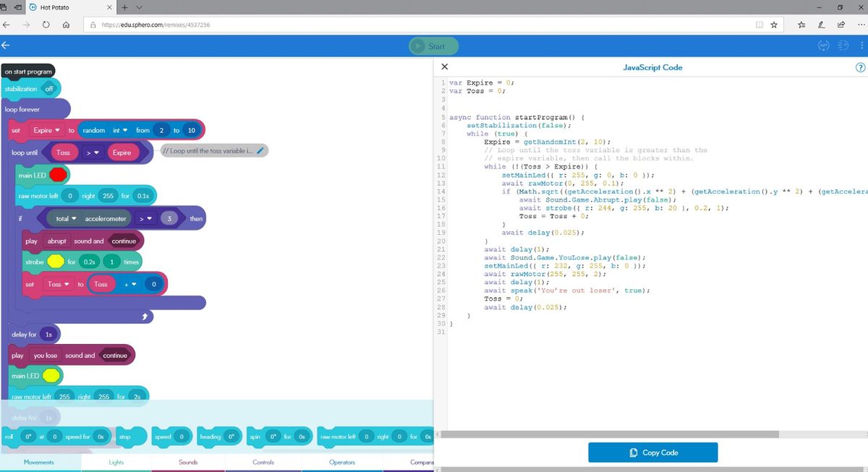Open the reading view book icon

click(x=759, y=25)
